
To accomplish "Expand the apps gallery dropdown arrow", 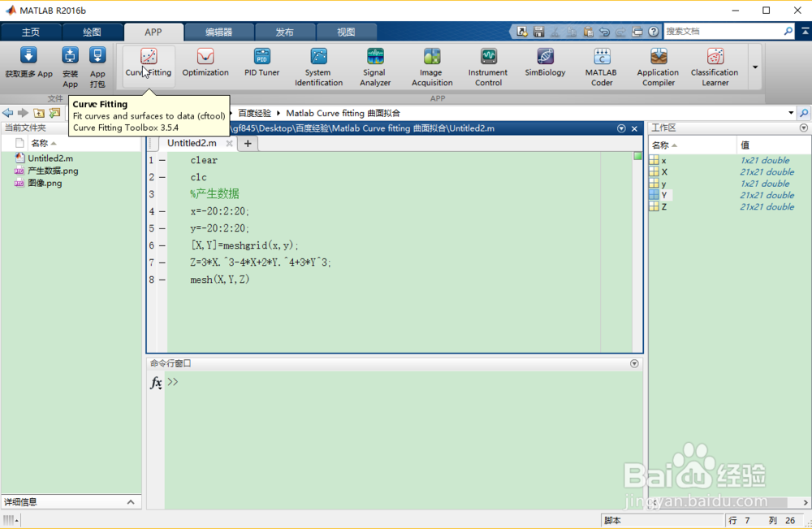I will pos(755,67).
